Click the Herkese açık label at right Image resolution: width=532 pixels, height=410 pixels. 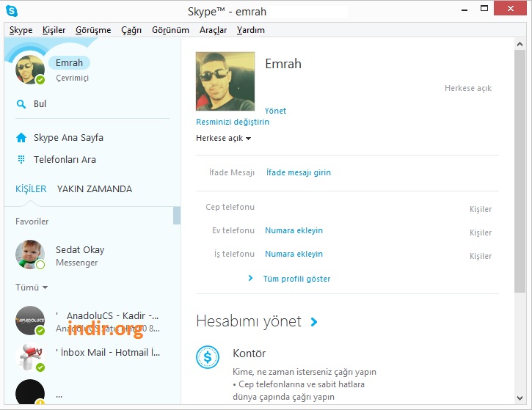[468, 88]
